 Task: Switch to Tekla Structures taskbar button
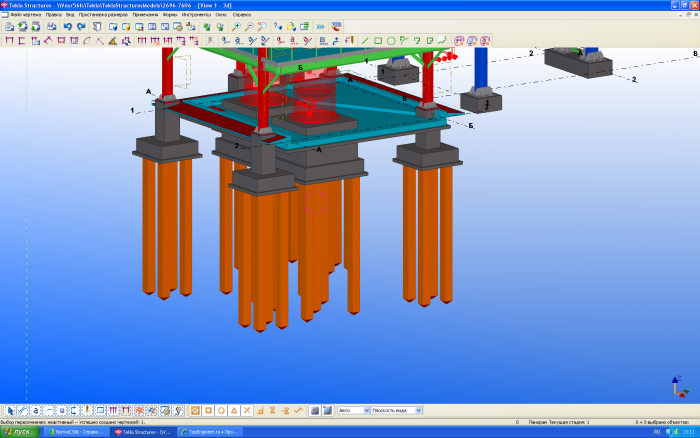(142, 432)
